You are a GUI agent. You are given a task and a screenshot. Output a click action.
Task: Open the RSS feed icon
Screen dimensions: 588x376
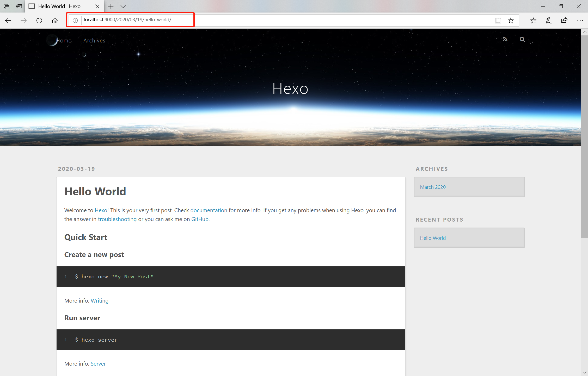[x=505, y=39]
